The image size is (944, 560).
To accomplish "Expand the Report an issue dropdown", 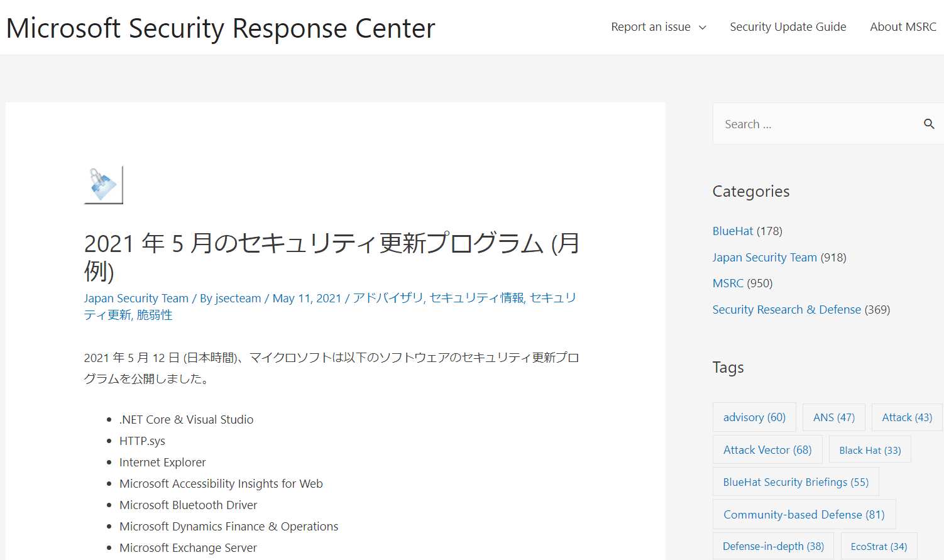I will (x=658, y=27).
